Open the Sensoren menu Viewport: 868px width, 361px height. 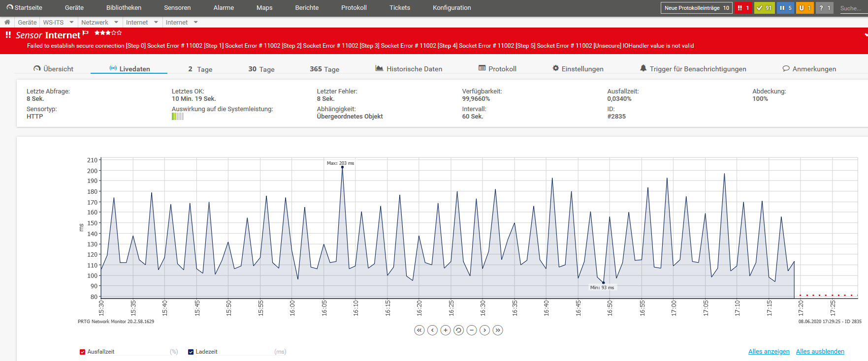click(177, 8)
